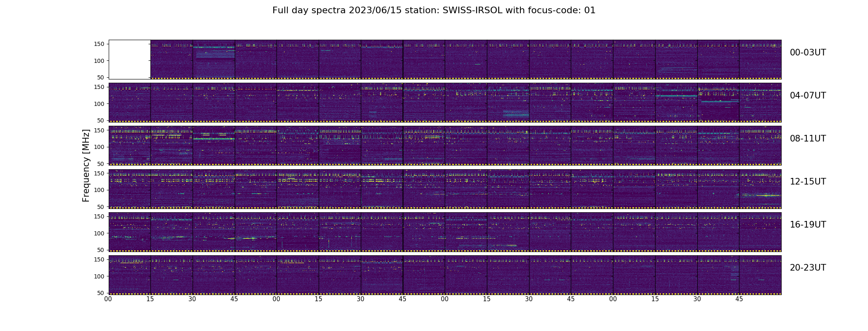Select the '04-07UT' row label

[x=808, y=96]
